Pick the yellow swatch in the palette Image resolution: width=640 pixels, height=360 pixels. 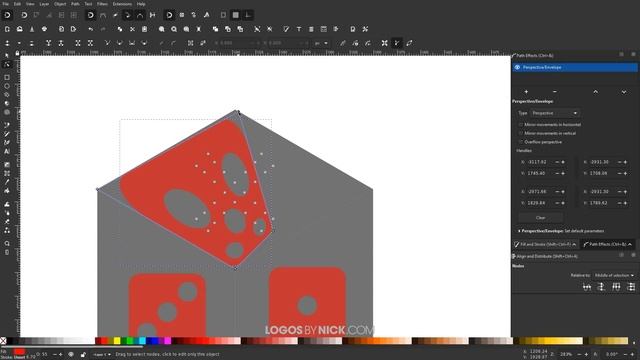117,341
